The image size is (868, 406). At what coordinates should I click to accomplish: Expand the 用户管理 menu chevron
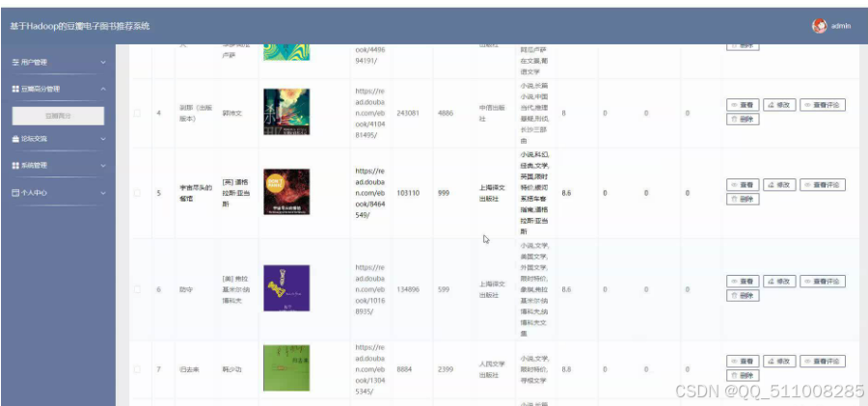pyautogui.click(x=103, y=63)
